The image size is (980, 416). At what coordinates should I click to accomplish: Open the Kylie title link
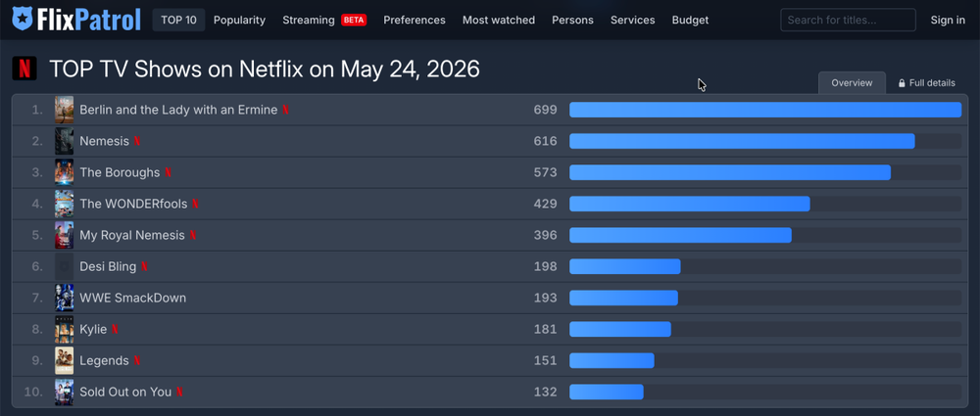click(x=93, y=329)
